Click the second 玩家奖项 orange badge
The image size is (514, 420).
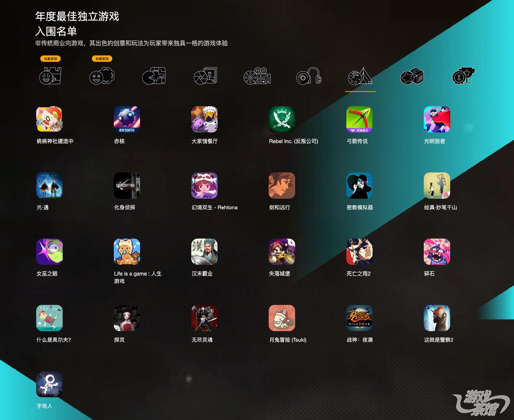click(102, 59)
